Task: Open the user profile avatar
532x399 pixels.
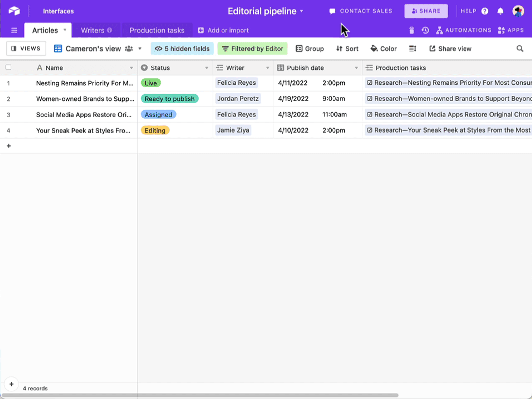Action: pos(518,11)
